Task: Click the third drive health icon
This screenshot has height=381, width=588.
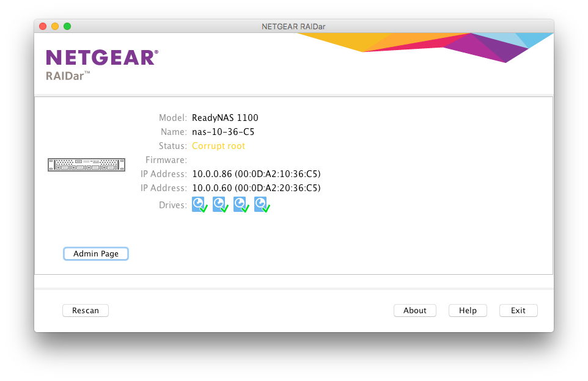Action: coord(241,204)
